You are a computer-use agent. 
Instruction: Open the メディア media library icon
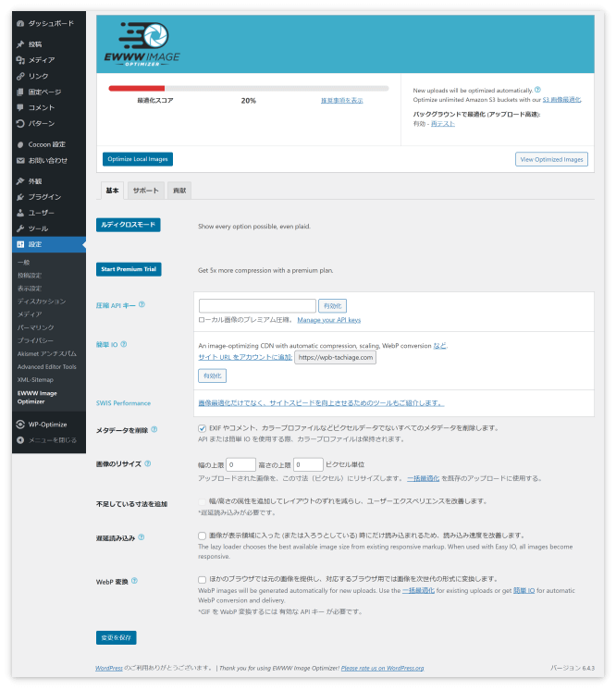point(20,60)
